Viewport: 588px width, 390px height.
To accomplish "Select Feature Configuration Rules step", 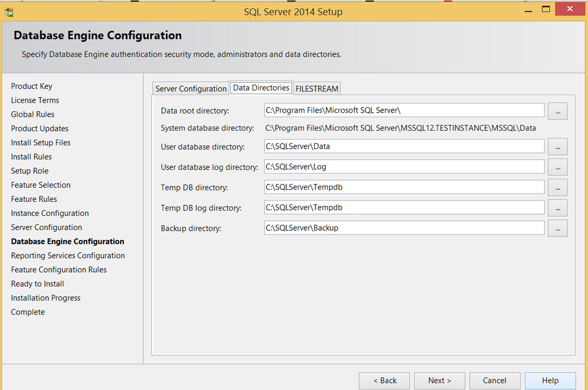I will [x=59, y=270].
